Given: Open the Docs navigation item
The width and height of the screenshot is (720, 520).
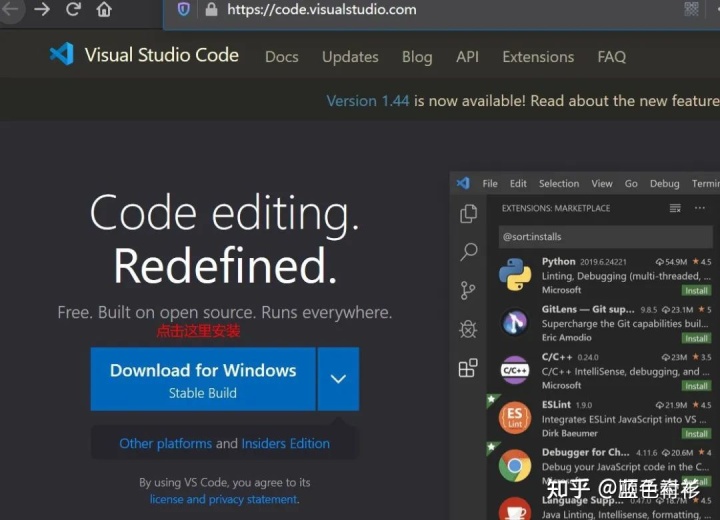Looking at the screenshot, I should pyautogui.click(x=281, y=57).
